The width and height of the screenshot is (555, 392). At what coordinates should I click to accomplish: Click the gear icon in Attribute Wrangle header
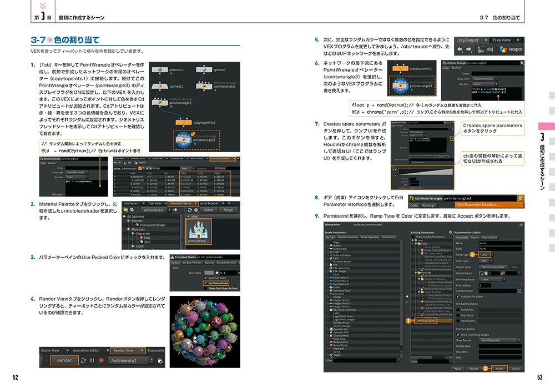coord(519,198)
